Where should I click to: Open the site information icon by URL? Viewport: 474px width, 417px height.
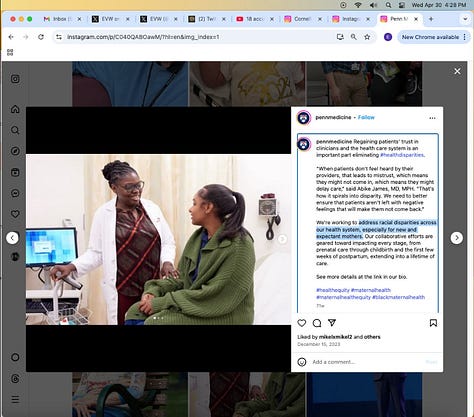[59, 37]
